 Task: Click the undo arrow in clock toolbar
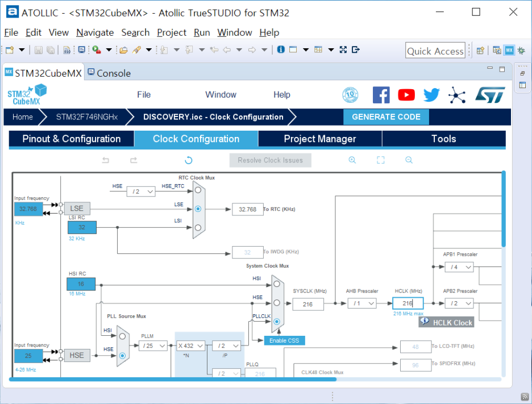(x=106, y=160)
